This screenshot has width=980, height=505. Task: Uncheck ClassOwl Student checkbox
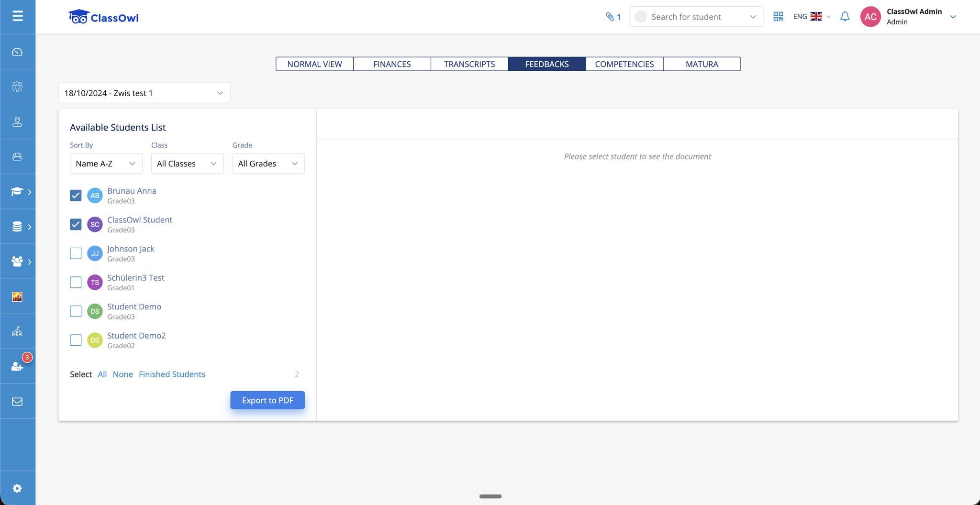pyautogui.click(x=76, y=224)
